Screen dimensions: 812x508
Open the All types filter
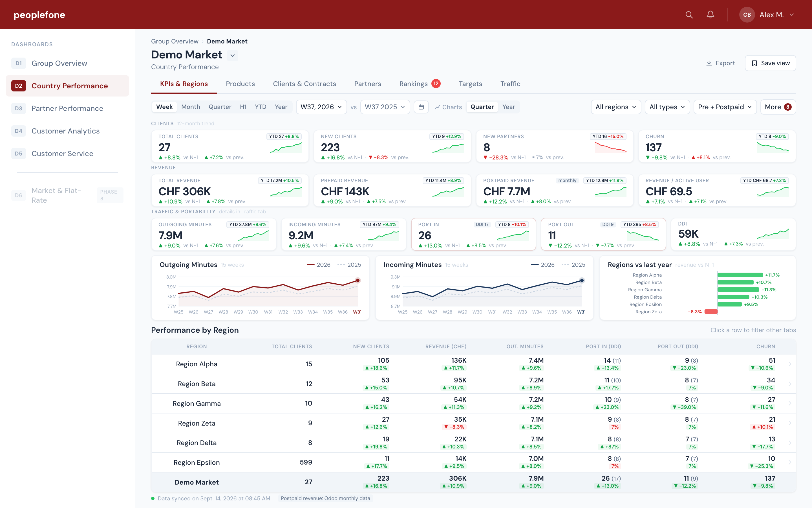[667, 107]
